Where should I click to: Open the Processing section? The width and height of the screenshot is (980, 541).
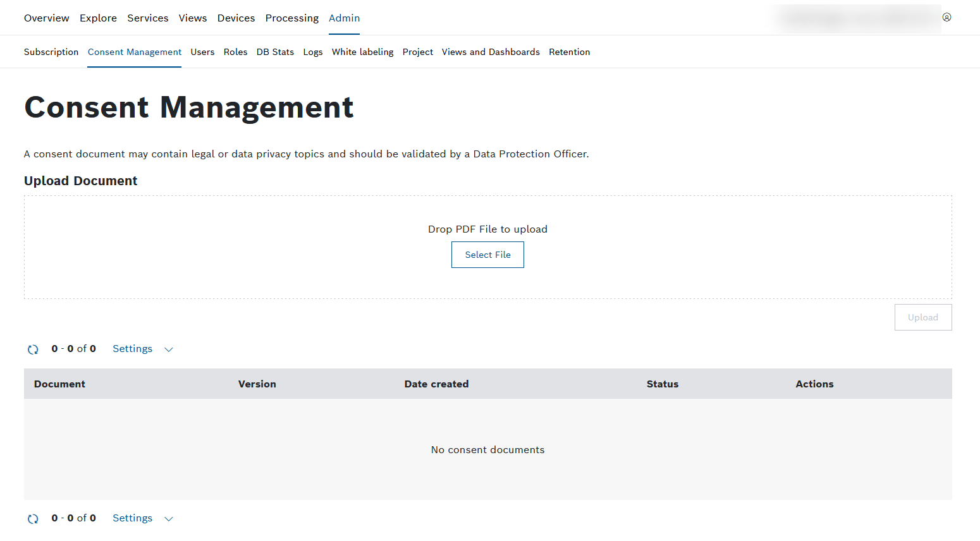(291, 18)
